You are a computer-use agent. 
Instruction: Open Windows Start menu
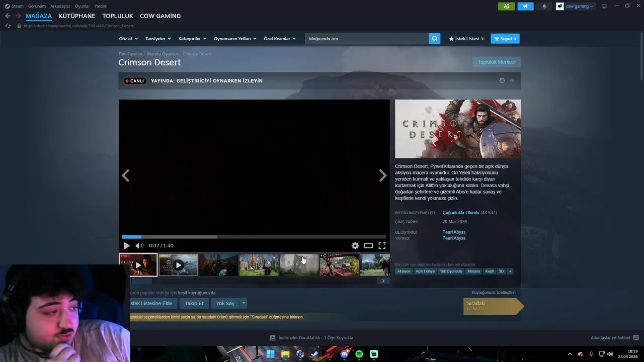tap(270, 354)
